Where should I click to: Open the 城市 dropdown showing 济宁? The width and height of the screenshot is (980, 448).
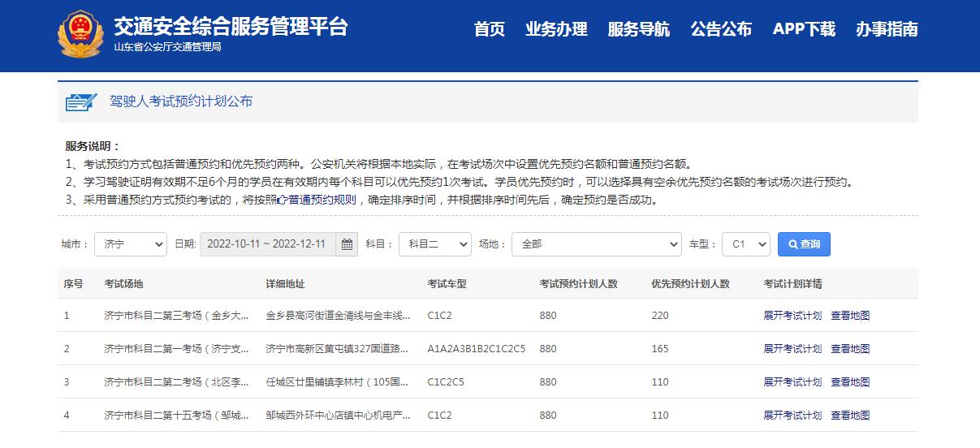pyautogui.click(x=130, y=244)
